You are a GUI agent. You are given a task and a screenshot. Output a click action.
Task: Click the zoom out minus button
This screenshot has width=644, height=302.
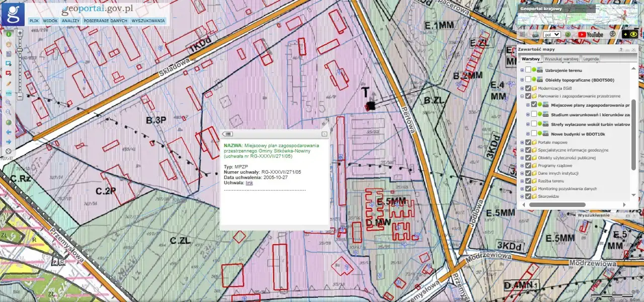coord(20,96)
